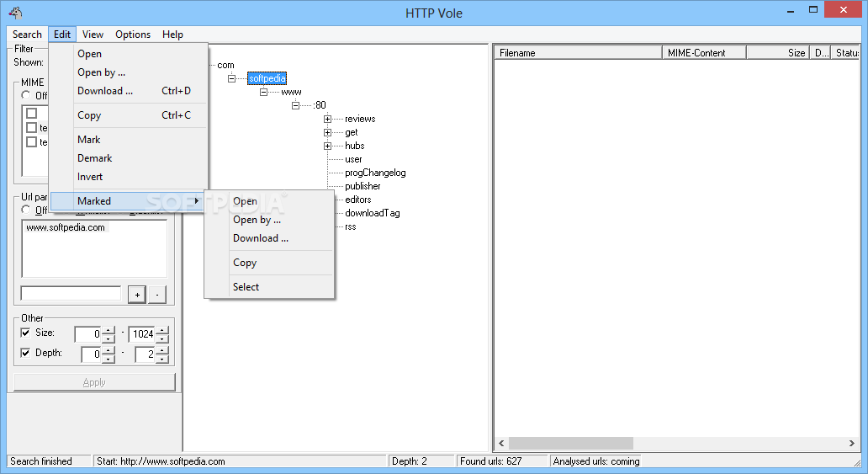Select the publisher tree item

363,186
